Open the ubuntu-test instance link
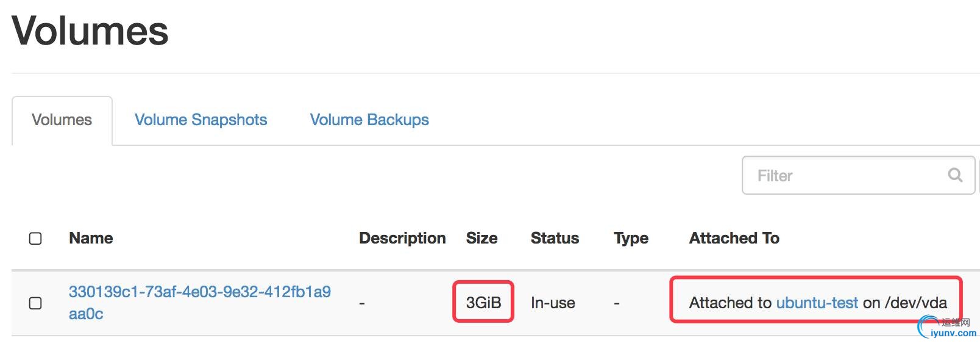The height and width of the screenshot is (343, 980). tap(817, 303)
